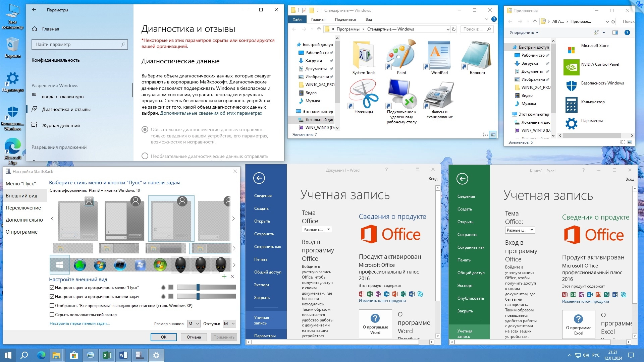Switch to Переключение section in StartIsBack
644x362 pixels.
[23, 208]
